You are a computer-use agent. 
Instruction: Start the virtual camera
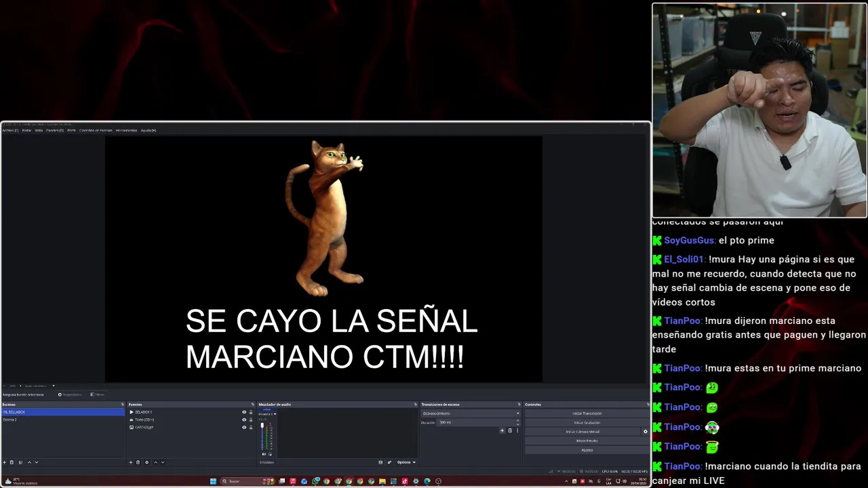pyautogui.click(x=583, y=432)
